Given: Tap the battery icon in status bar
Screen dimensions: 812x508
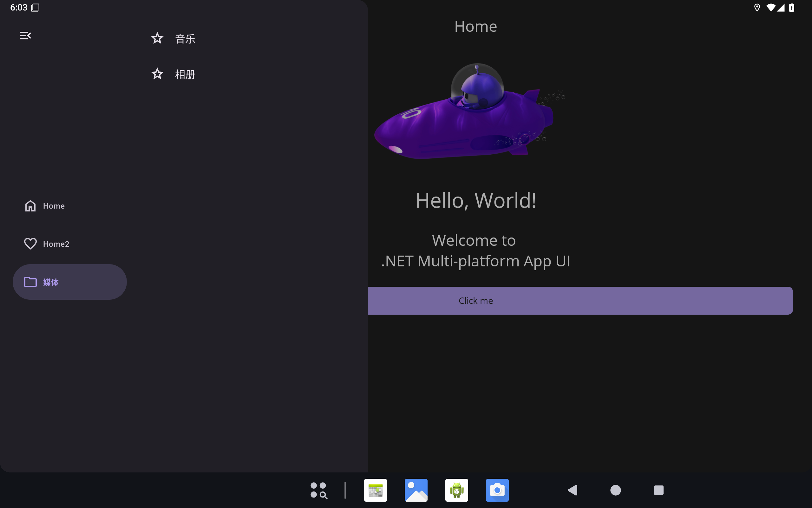Looking at the screenshot, I should pyautogui.click(x=791, y=7).
